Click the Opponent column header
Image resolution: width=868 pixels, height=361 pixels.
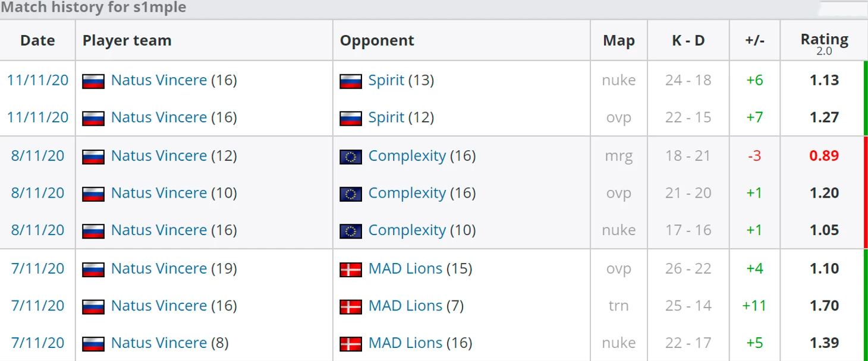pyautogui.click(x=377, y=40)
